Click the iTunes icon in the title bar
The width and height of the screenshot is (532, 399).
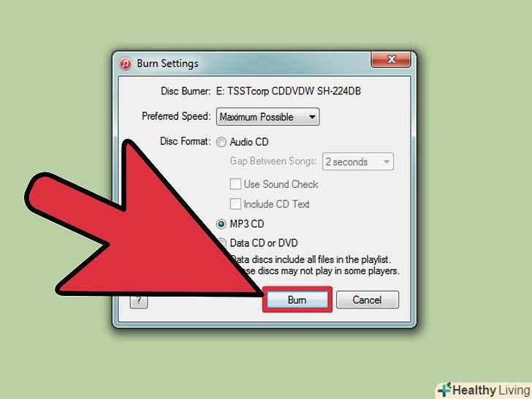125,64
